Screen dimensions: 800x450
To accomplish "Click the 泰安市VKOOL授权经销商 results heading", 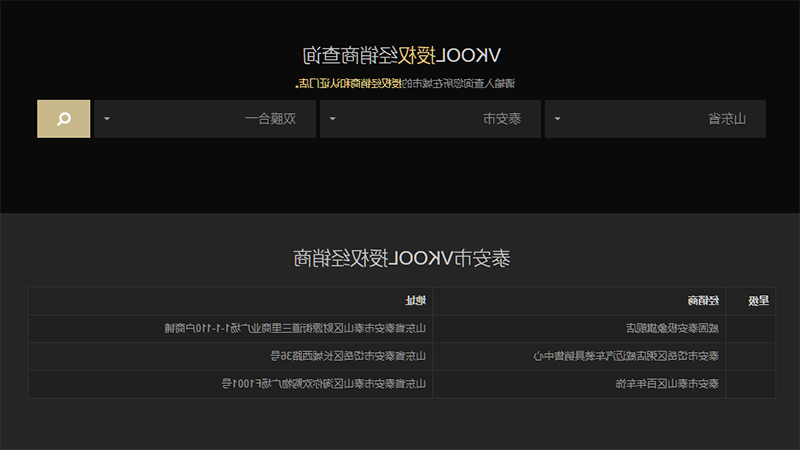I will pos(402,259).
